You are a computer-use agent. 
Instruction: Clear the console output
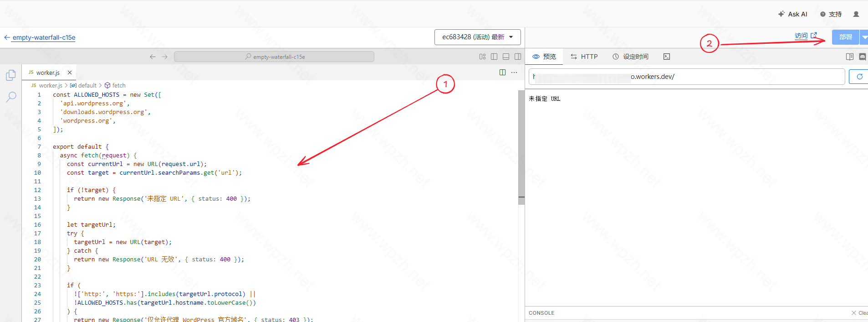point(859,313)
